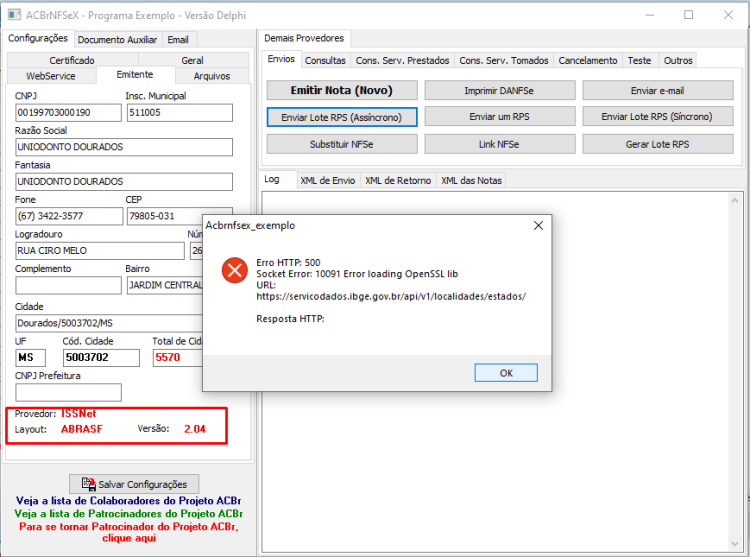Open the Cidade combo box

[109, 323]
